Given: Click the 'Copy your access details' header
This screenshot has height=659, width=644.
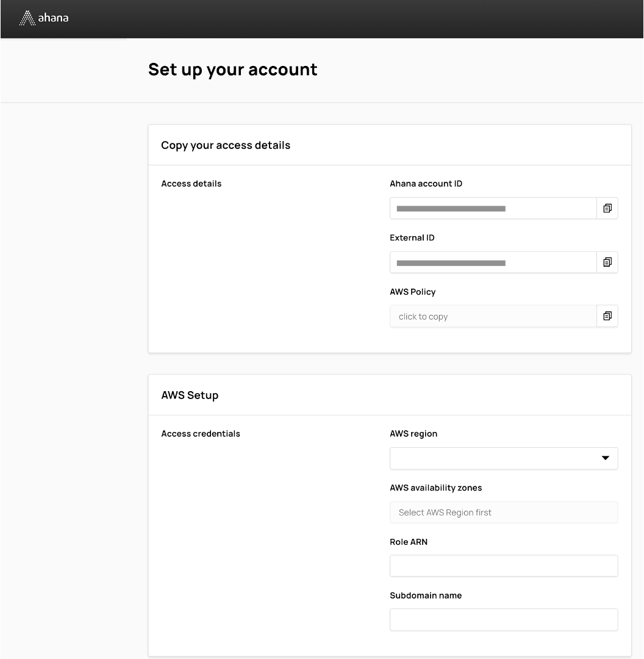Looking at the screenshot, I should click(x=226, y=145).
